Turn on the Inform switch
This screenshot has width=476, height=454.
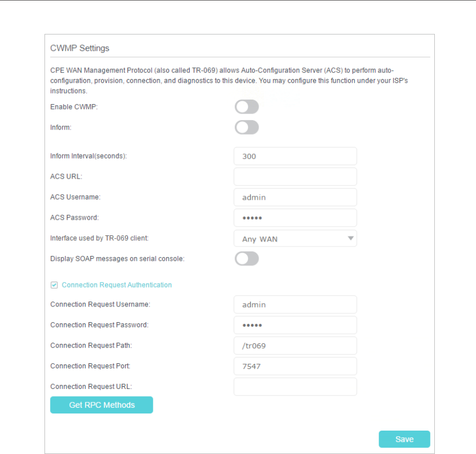tap(246, 127)
